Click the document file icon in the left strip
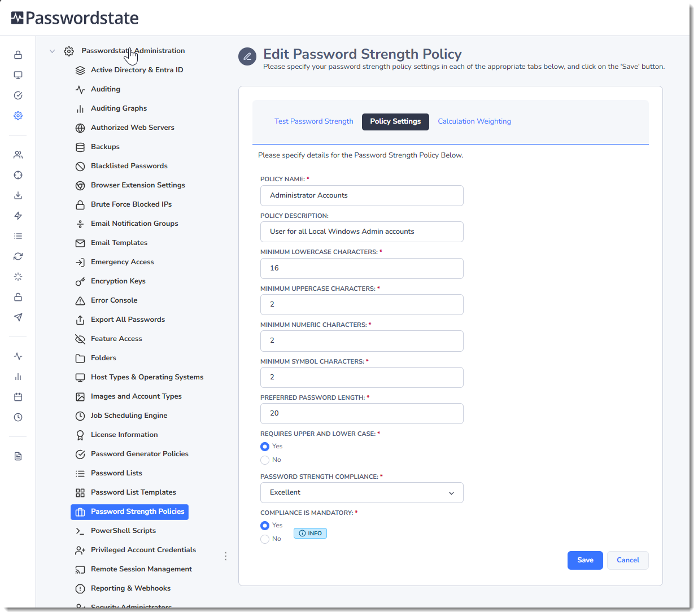This screenshot has width=698, height=616. [x=18, y=456]
